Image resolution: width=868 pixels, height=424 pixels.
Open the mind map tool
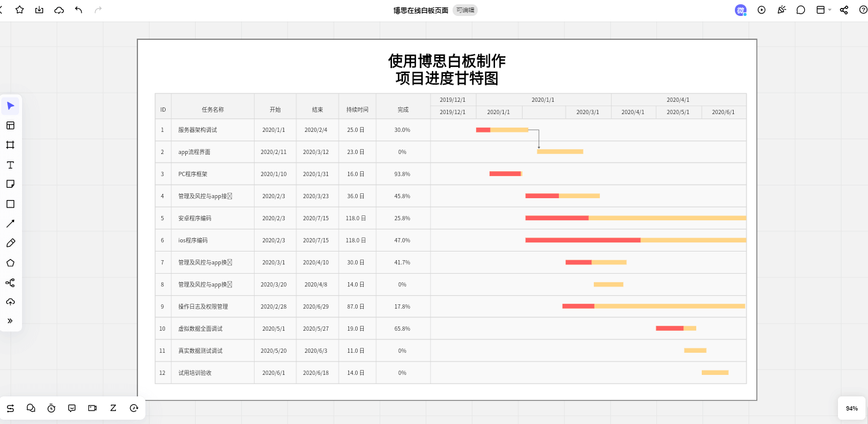10,283
